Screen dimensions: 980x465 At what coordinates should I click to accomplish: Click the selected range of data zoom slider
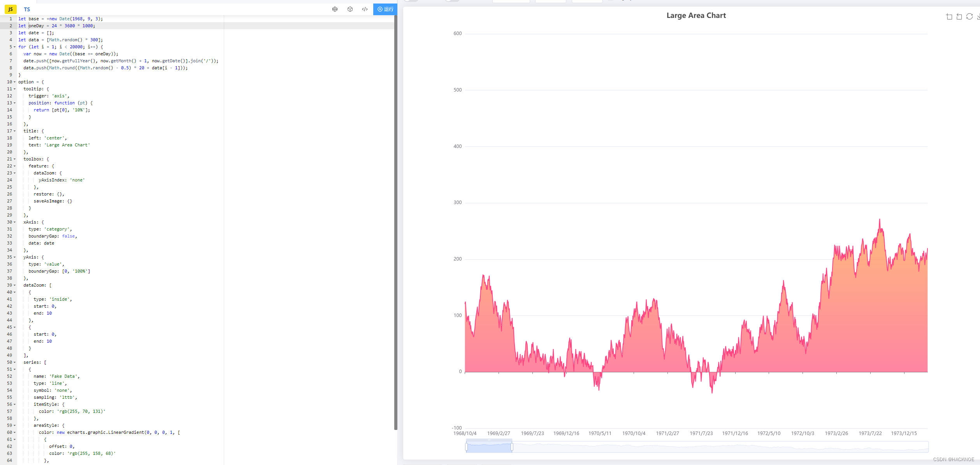(489, 447)
